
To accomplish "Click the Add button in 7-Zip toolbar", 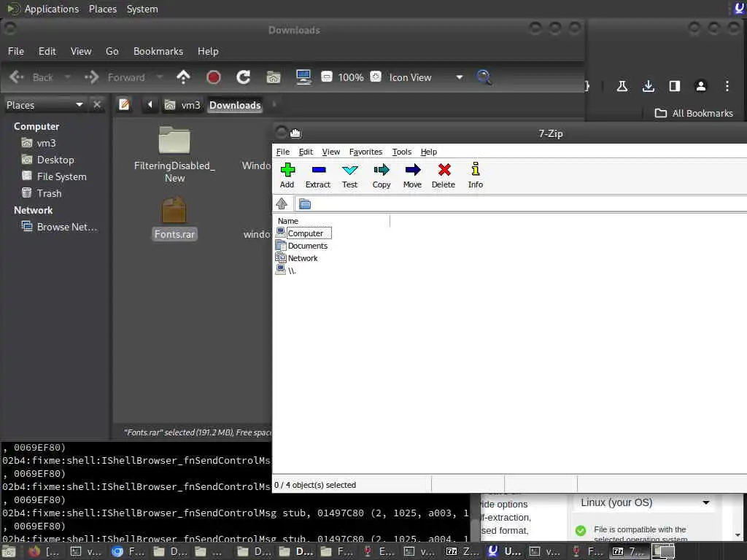I will [287, 175].
